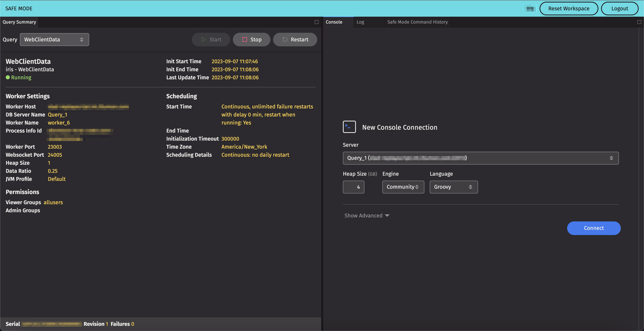The width and height of the screenshot is (644, 331).
Task: Click the Permissions heading
Action: point(22,192)
